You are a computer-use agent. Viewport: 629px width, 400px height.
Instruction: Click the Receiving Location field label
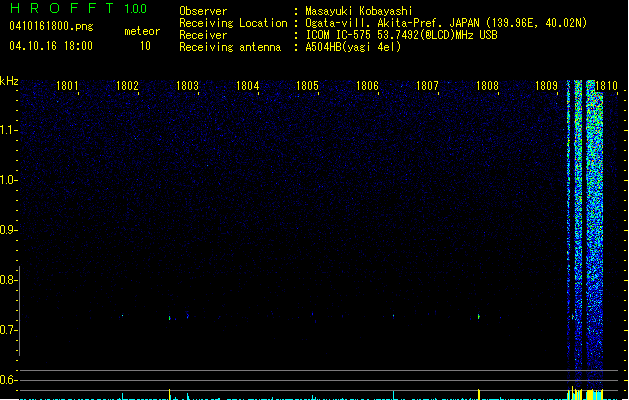click(233, 23)
